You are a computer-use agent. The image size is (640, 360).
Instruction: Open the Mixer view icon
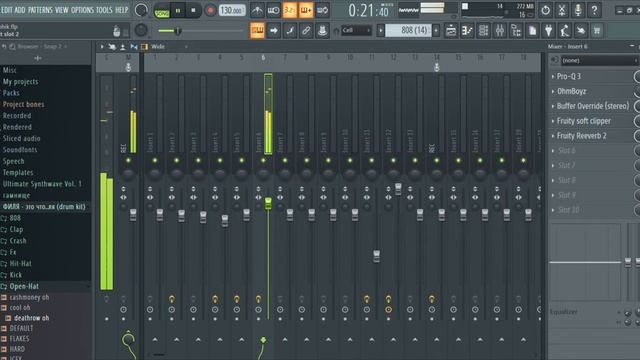point(500,30)
